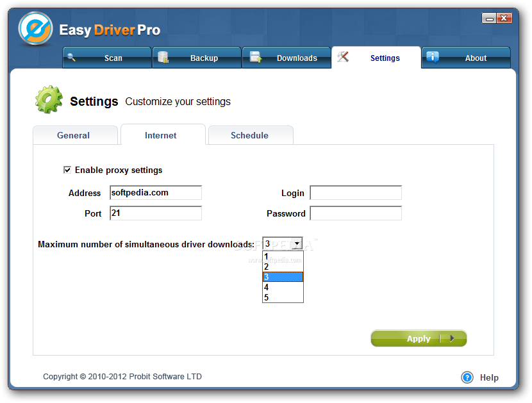Image resolution: width=532 pixels, height=403 pixels.
Task: Click the proxy Address input field
Action: [156, 193]
